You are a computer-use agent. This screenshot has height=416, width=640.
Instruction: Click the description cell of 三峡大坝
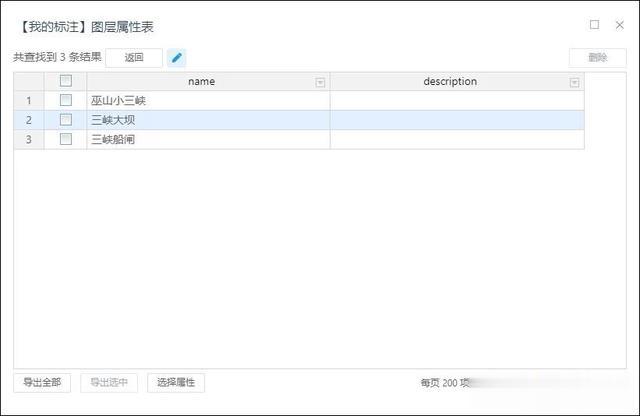457,120
